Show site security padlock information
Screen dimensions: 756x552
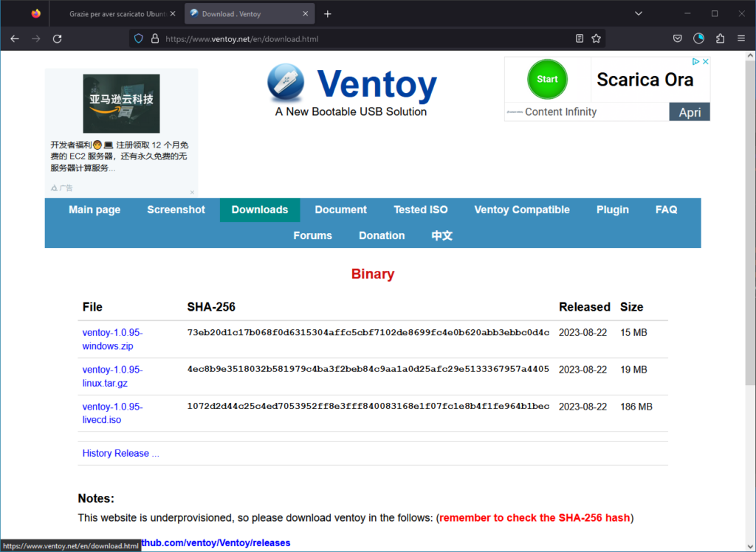tap(155, 38)
